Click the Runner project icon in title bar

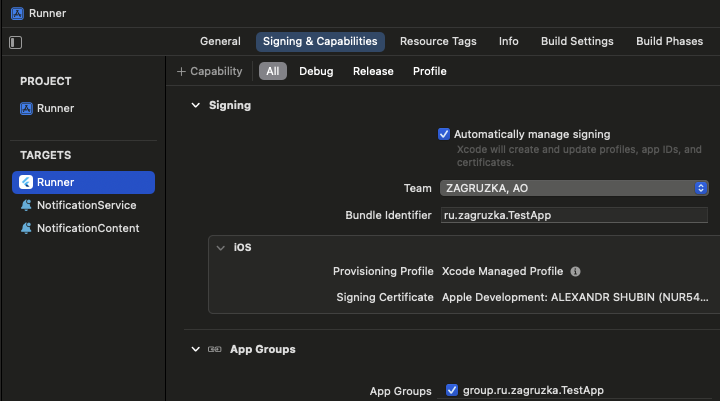[x=17, y=13]
